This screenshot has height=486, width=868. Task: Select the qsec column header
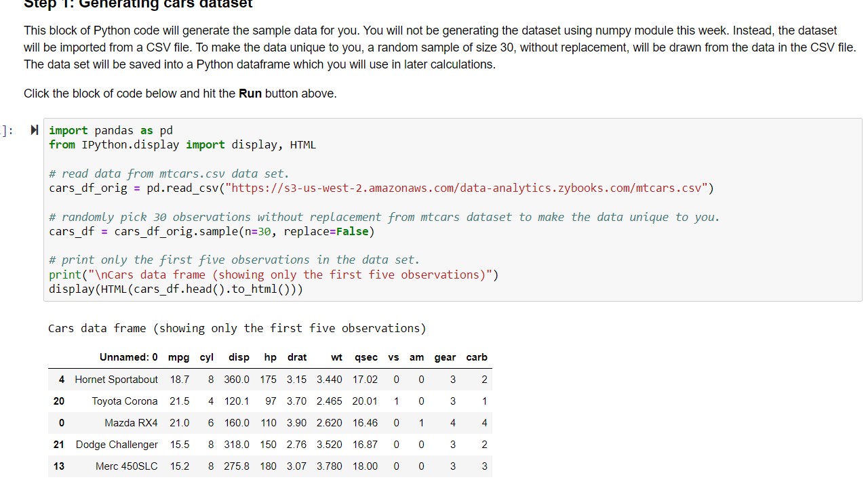(x=365, y=357)
